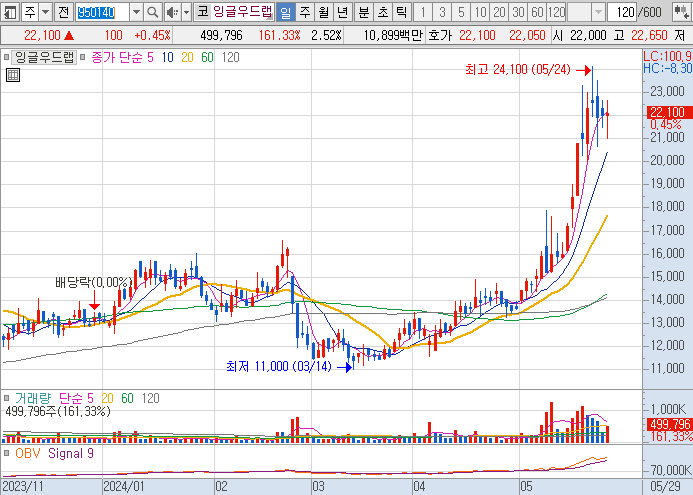
Task: Click the 2024/01 date axis label
Action: (x=124, y=487)
